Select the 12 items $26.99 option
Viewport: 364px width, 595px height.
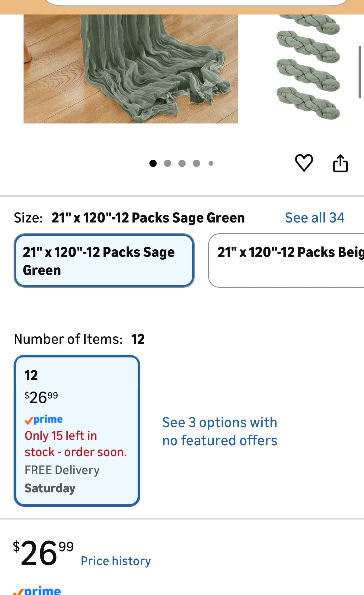click(77, 430)
